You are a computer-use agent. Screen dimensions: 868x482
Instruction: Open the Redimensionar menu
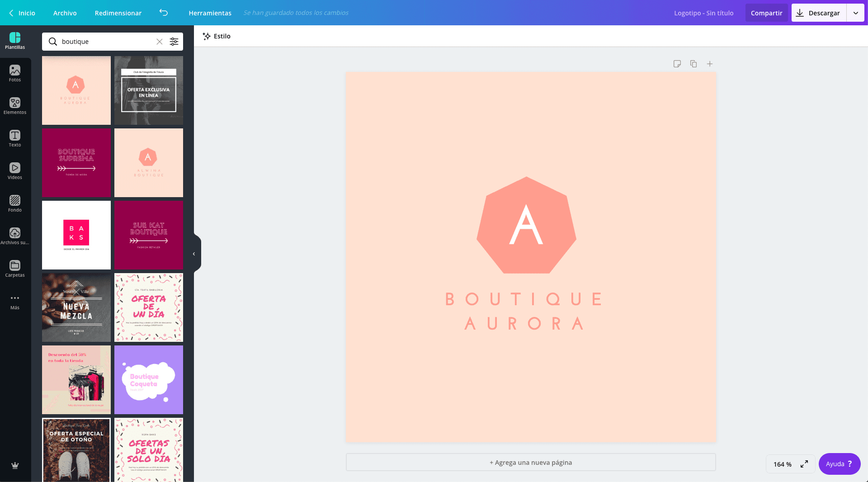point(118,13)
